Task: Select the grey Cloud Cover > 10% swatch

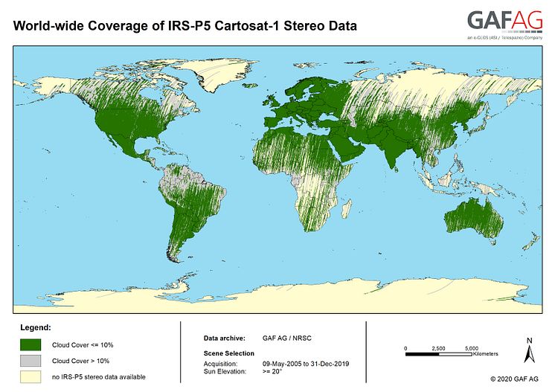Action: [x=30, y=361]
